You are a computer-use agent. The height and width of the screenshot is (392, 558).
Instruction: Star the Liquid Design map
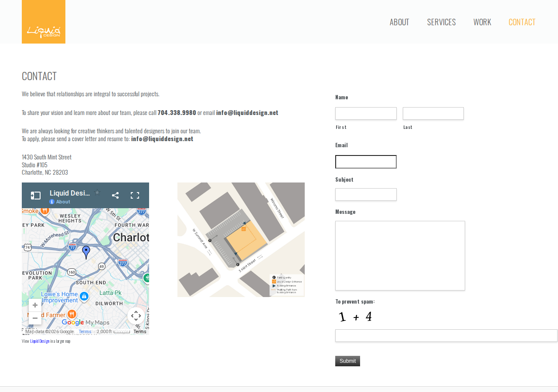click(x=97, y=192)
